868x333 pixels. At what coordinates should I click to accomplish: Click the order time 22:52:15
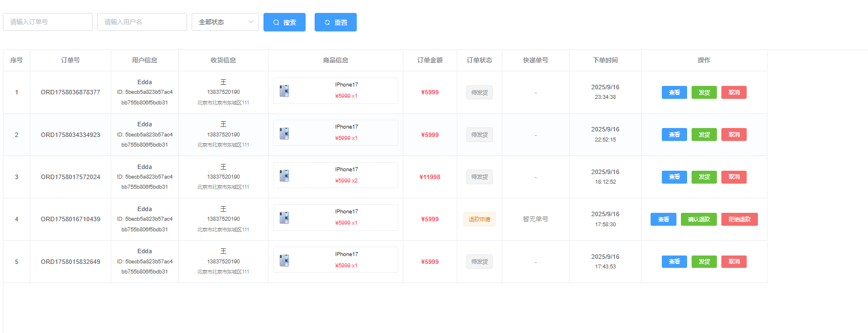pyautogui.click(x=605, y=139)
